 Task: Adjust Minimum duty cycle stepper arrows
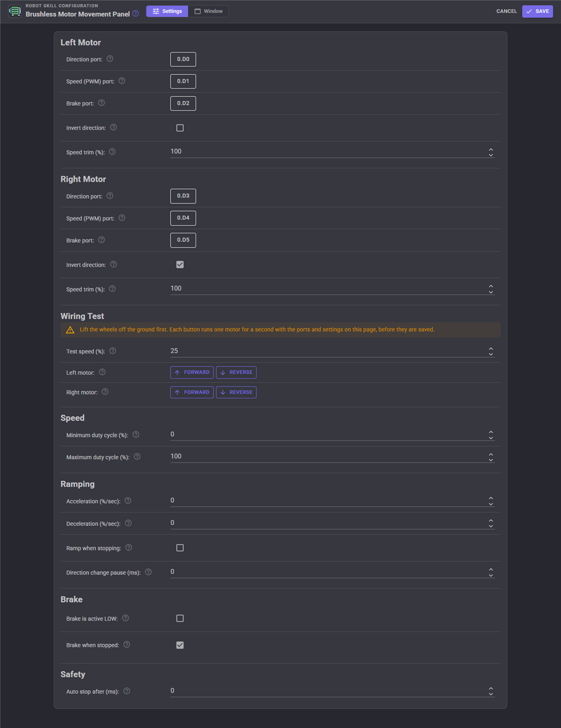491,435
